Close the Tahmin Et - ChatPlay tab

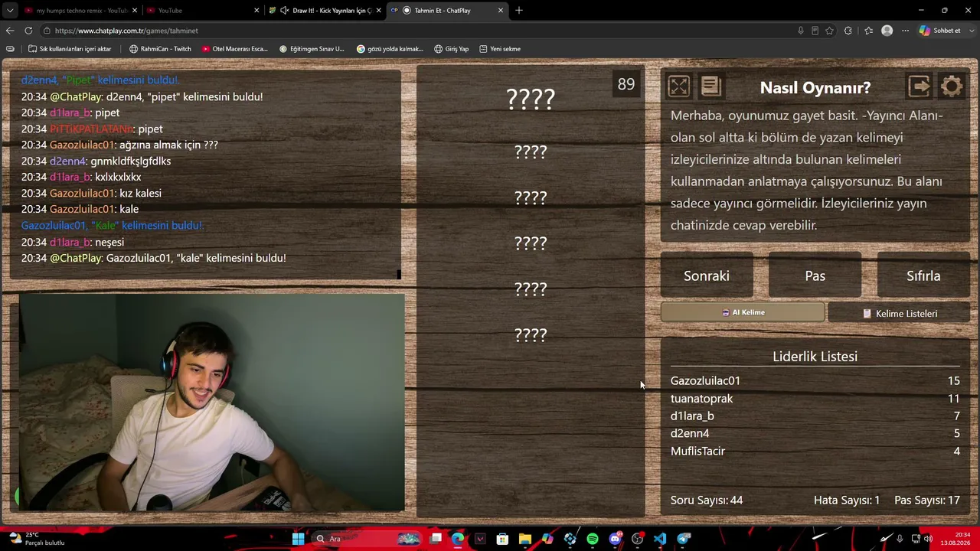[x=501, y=11]
